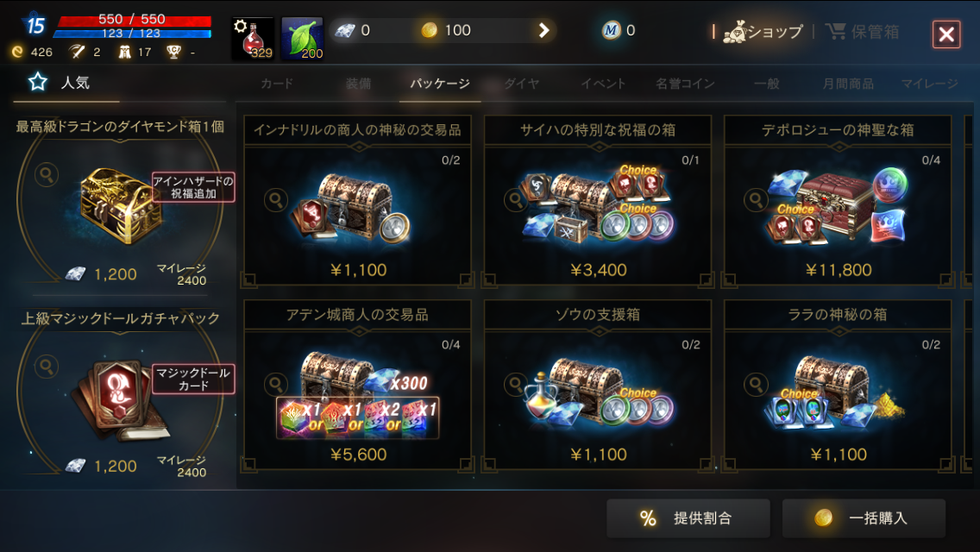The width and height of the screenshot is (980, 552).
Task: Tap the green leaf item icon
Action: 303,38
